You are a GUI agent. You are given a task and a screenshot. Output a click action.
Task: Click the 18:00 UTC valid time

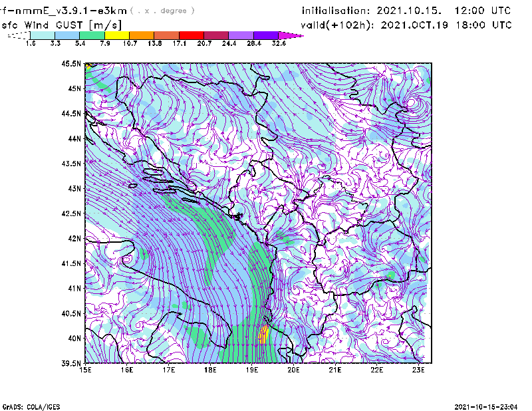click(x=484, y=25)
